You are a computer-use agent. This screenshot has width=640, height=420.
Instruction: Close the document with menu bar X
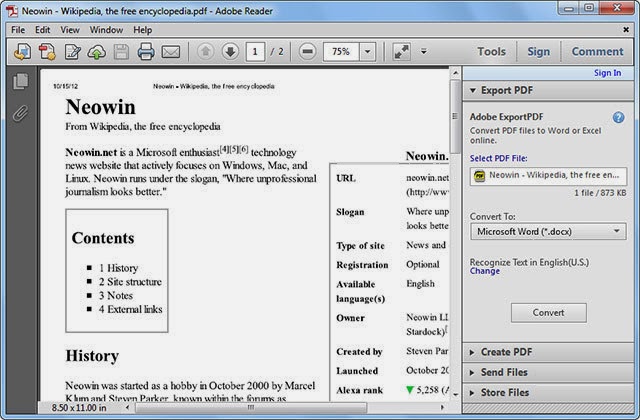point(626,29)
